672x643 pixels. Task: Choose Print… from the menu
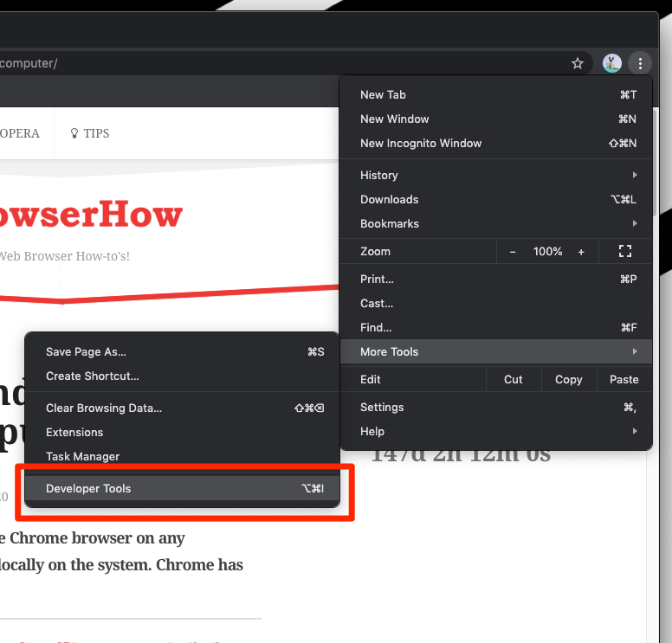coord(496,280)
